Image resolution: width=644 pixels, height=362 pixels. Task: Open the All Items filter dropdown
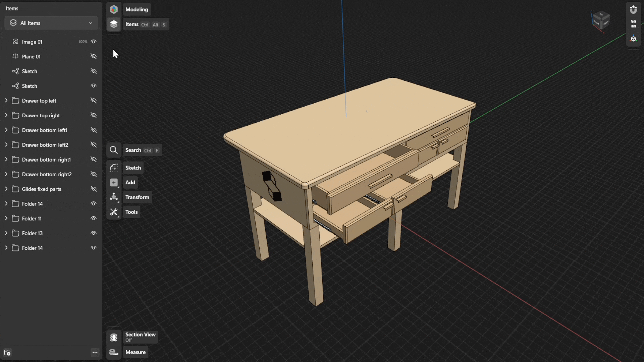point(51,23)
